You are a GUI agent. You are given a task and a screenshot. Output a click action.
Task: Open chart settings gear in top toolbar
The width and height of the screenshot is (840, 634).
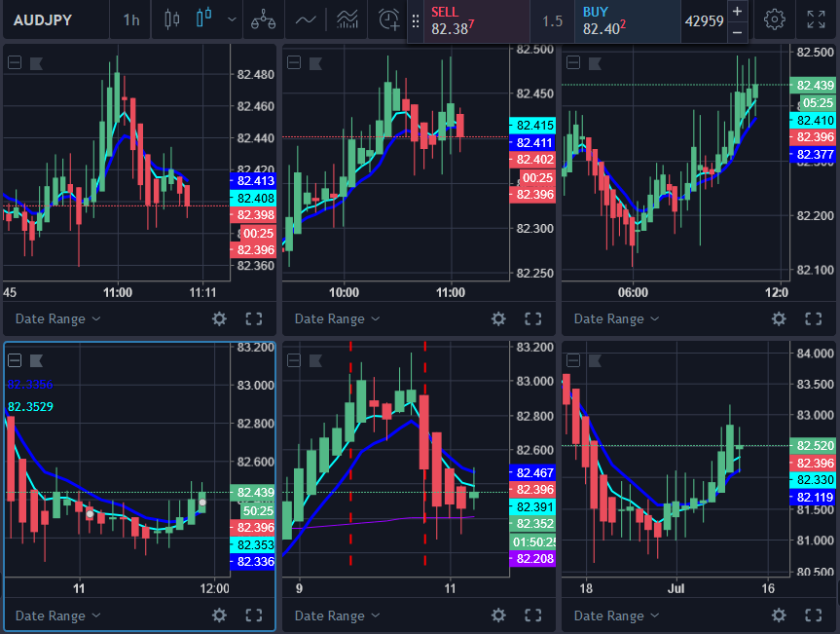pyautogui.click(x=775, y=19)
